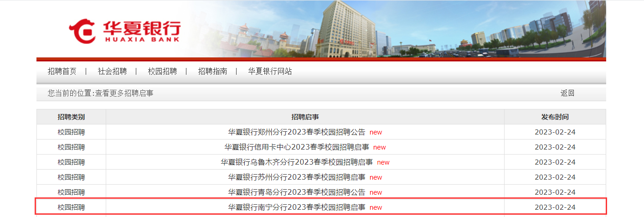Click the date 2023-02-24 in 乌鲁木齐分行 row

point(555,162)
